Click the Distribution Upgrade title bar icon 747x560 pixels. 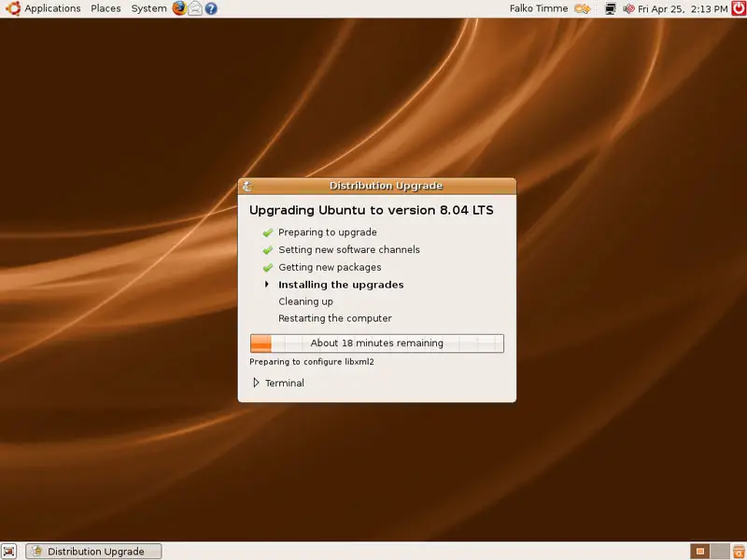(x=247, y=186)
